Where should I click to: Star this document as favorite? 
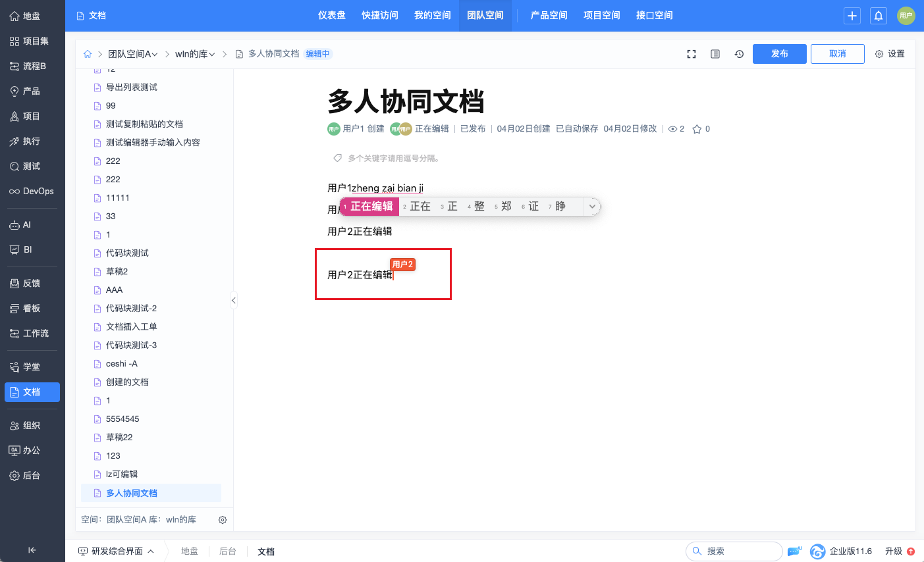pos(697,129)
